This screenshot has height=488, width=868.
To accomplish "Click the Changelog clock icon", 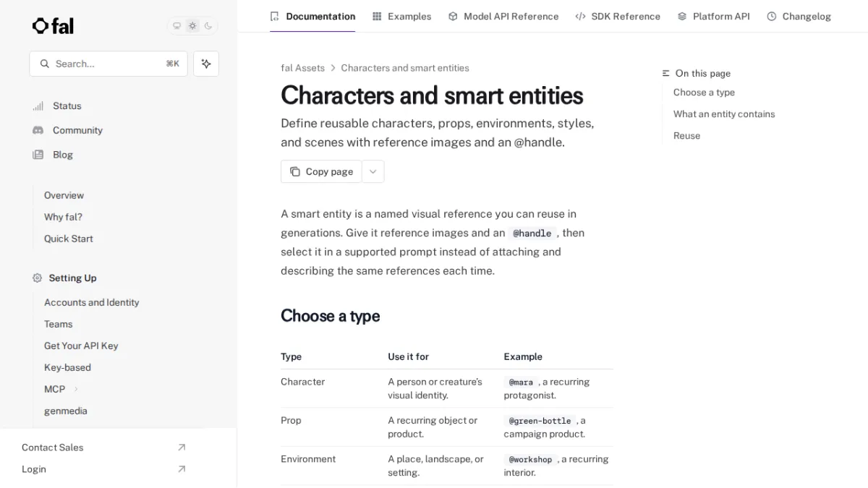I will pyautogui.click(x=772, y=16).
